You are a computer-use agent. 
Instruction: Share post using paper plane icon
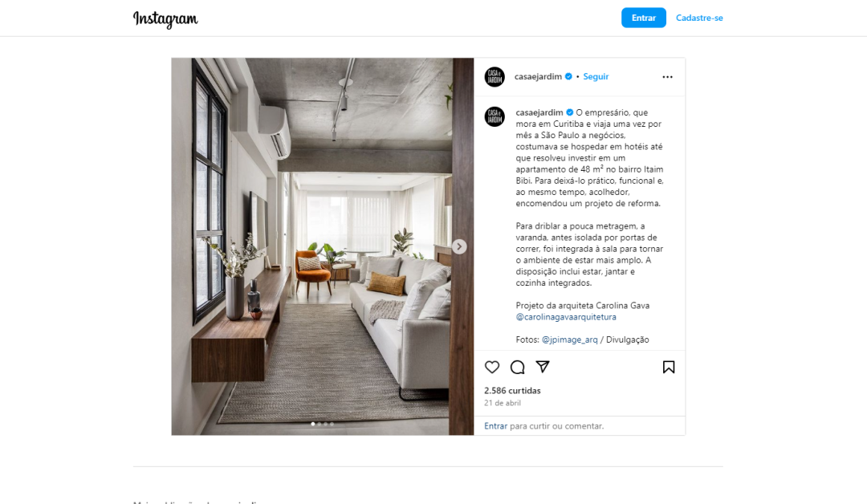(543, 367)
